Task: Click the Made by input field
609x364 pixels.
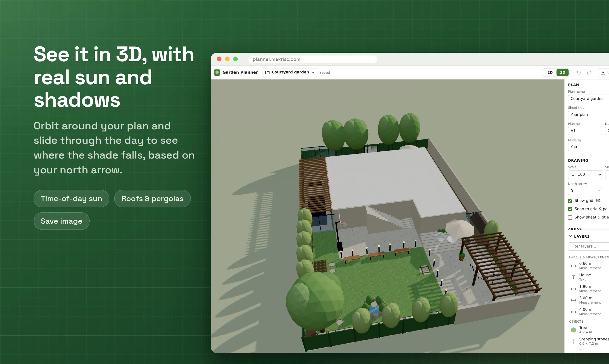Action: tap(588, 147)
